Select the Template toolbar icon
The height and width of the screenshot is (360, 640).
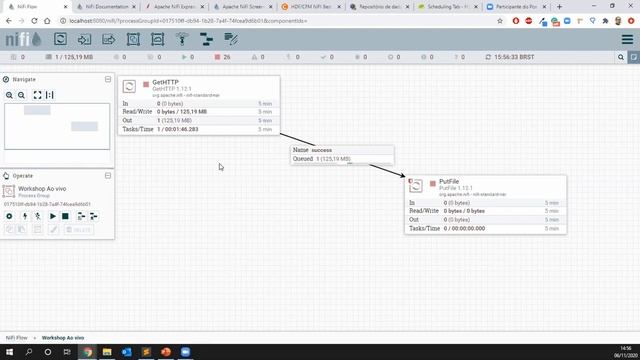pyautogui.click(x=207, y=39)
